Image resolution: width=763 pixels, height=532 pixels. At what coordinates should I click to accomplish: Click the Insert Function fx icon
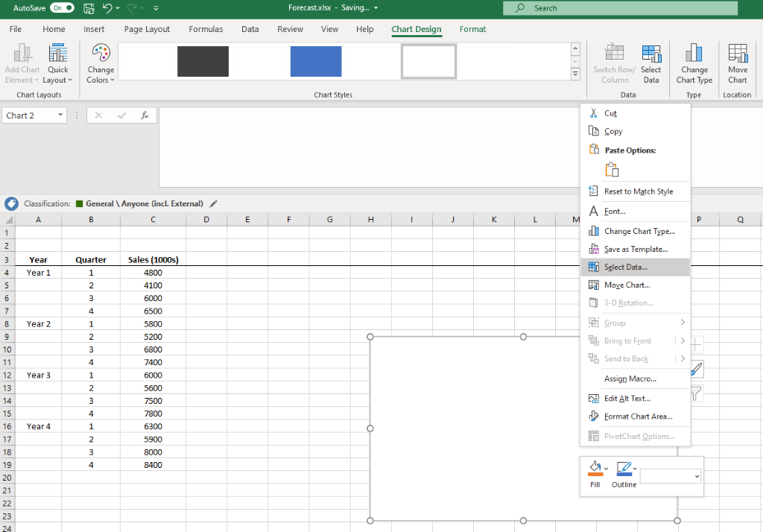(145, 115)
